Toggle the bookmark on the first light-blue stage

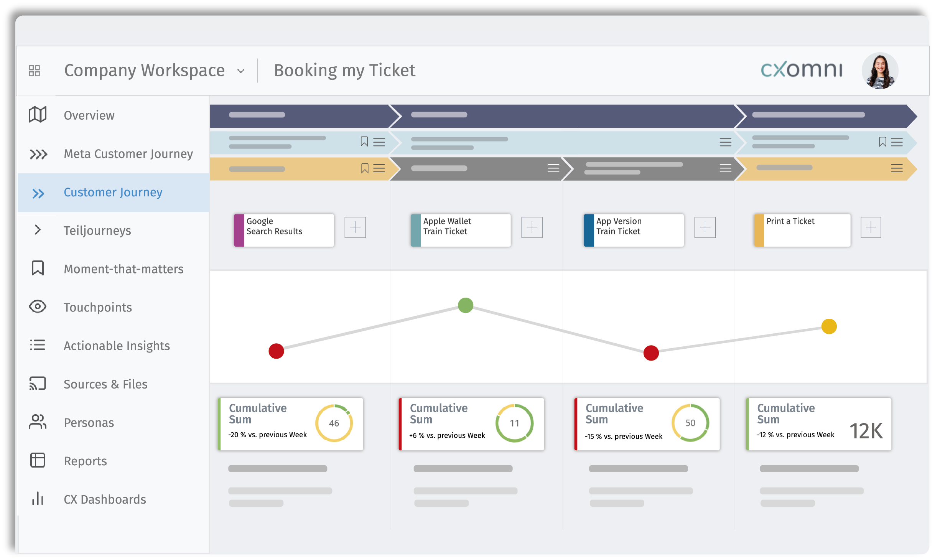click(364, 142)
